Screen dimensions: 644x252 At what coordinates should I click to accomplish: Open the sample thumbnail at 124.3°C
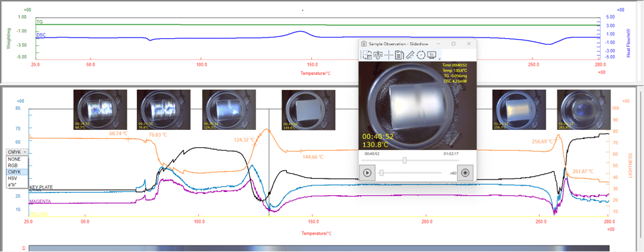coord(229,109)
